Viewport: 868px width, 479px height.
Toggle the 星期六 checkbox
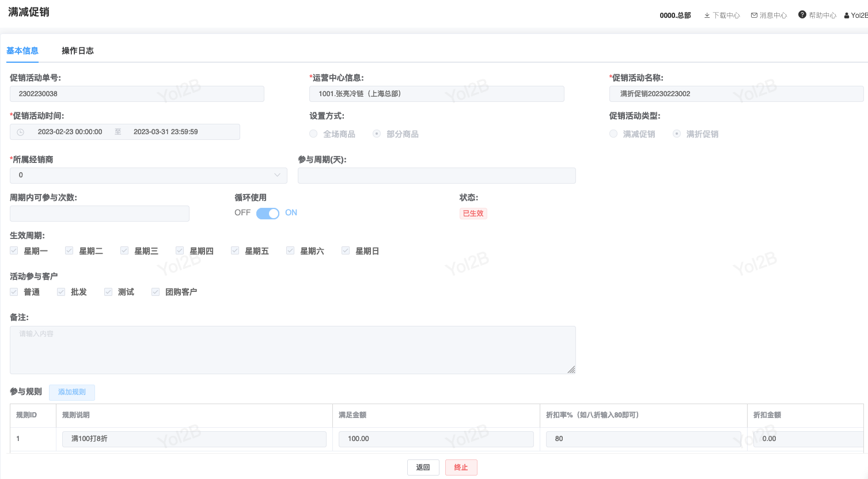coord(290,250)
